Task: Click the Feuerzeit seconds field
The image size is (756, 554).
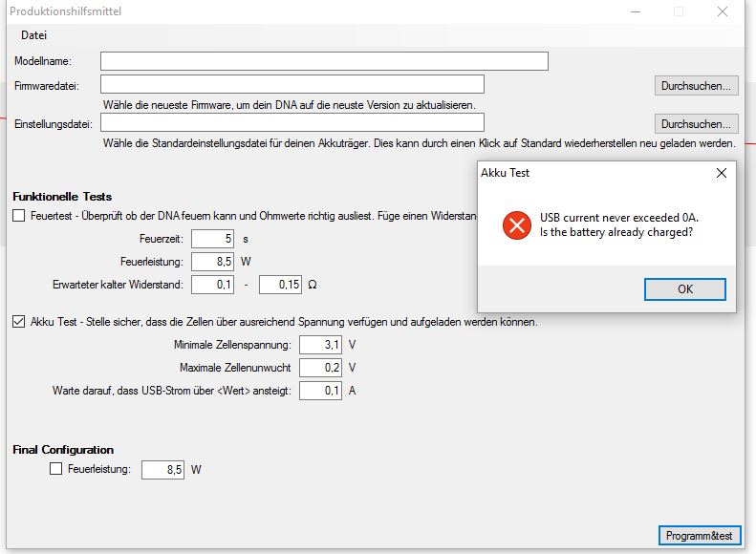Action: 213,239
